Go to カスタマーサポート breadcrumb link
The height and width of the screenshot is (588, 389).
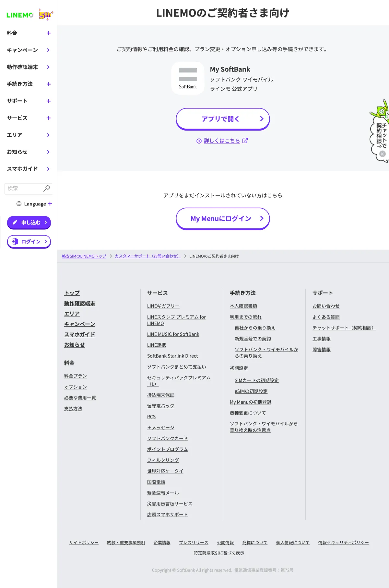click(148, 256)
